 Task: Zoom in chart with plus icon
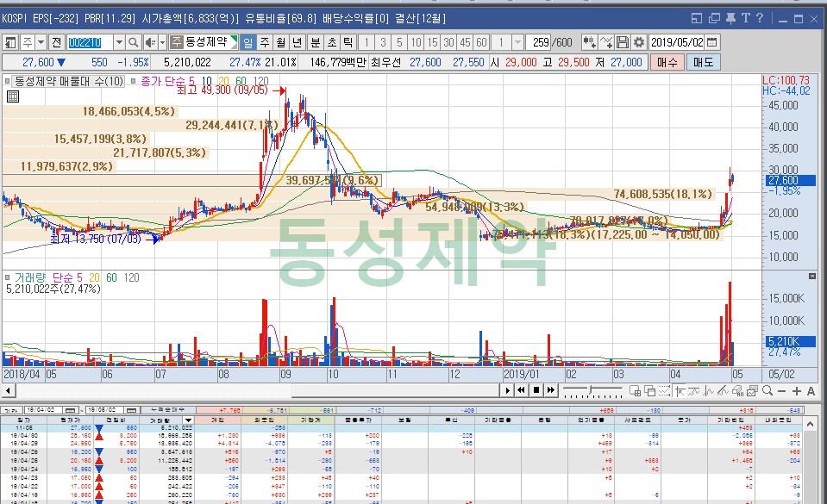[797, 390]
